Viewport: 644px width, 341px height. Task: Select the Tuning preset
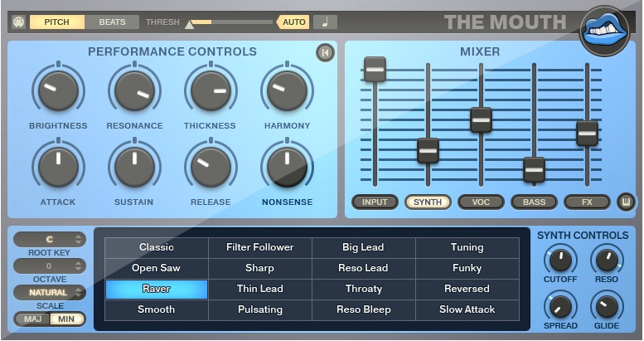(x=467, y=247)
